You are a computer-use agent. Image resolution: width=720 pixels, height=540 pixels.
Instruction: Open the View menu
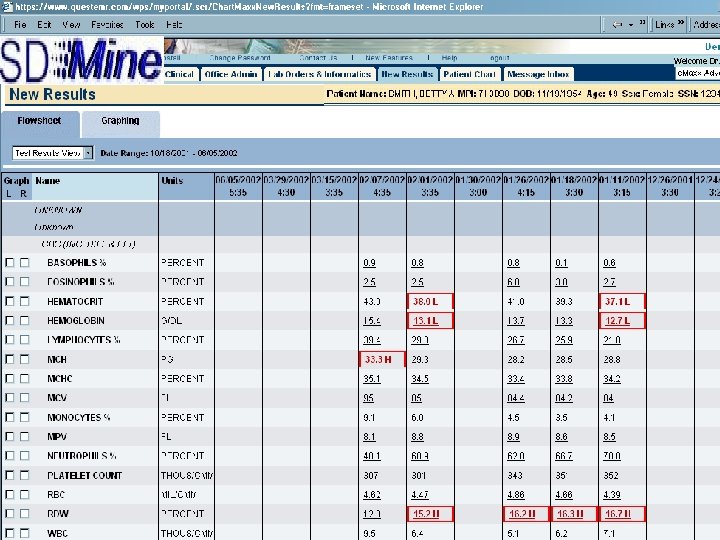(71, 24)
